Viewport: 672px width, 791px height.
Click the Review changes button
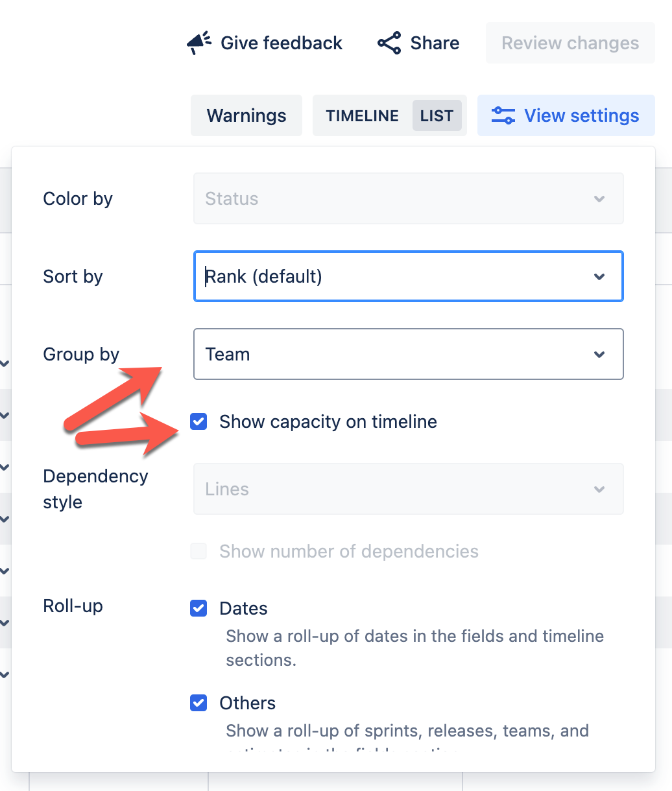[x=570, y=43]
